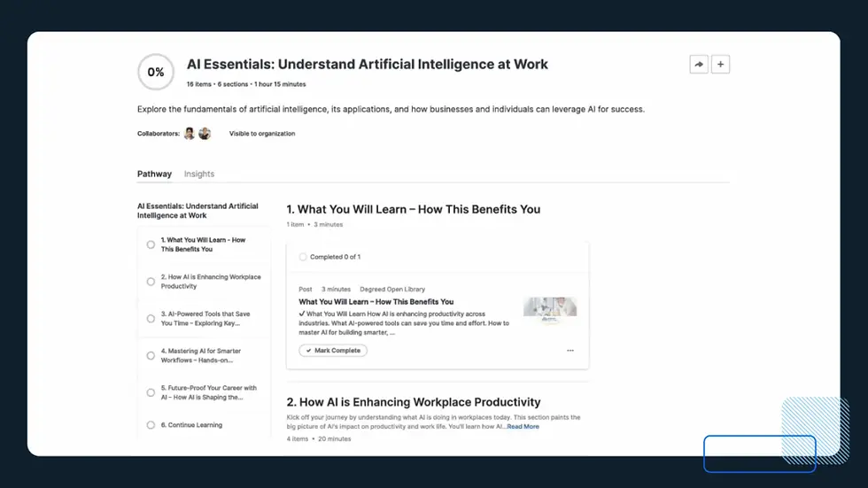The height and width of the screenshot is (488, 868).
Task: Click the Degreed Open Library source label
Action: [x=392, y=290]
